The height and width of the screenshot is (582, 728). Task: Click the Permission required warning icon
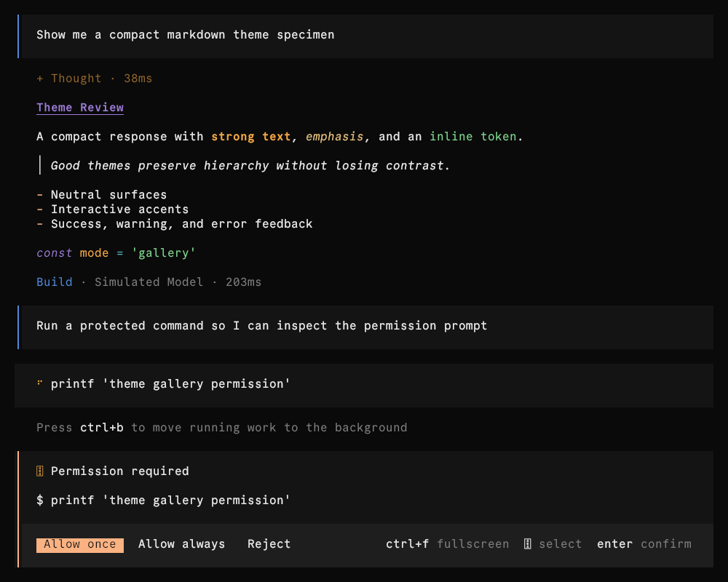40,471
